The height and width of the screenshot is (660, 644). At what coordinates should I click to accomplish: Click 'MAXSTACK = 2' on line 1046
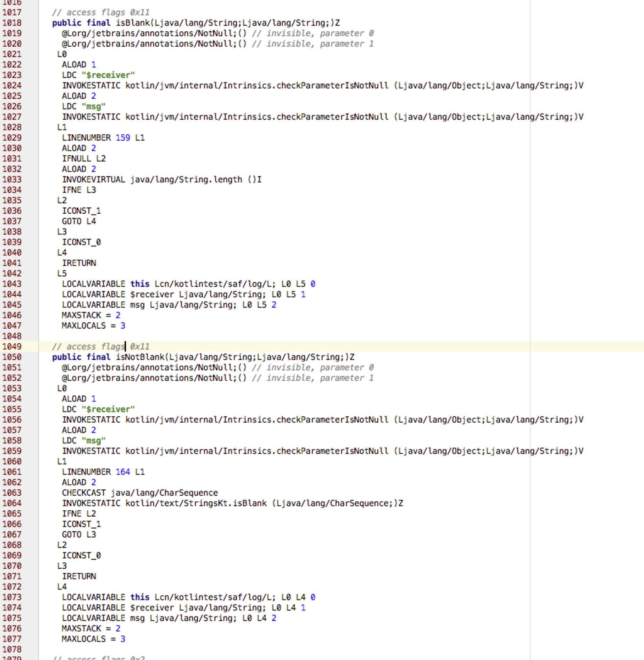coord(91,315)
